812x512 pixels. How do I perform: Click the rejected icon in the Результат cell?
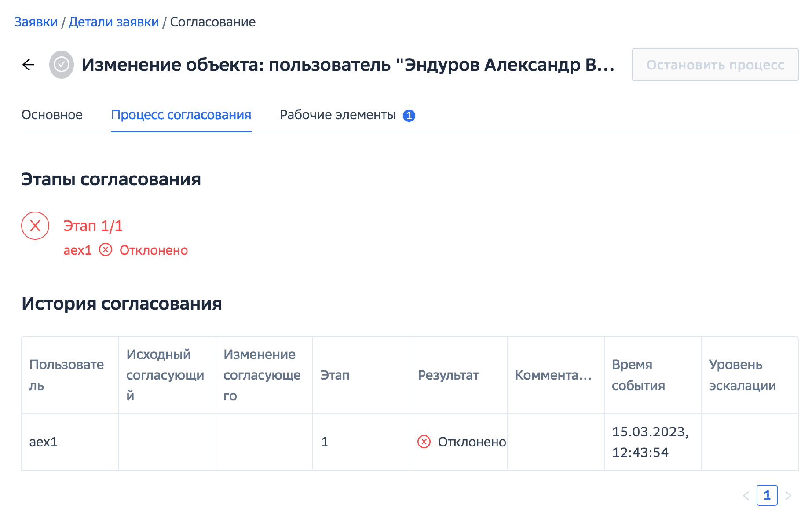(424, 442)
